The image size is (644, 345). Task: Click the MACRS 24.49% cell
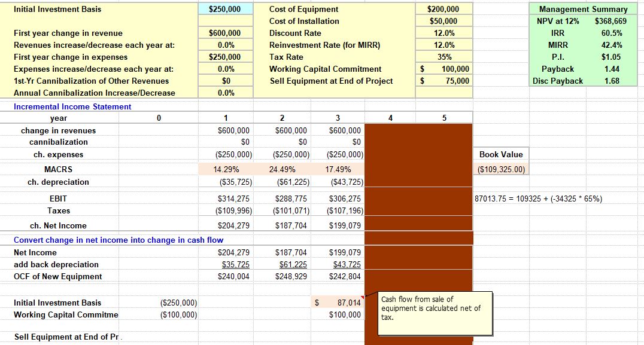(x=282, y=169)
